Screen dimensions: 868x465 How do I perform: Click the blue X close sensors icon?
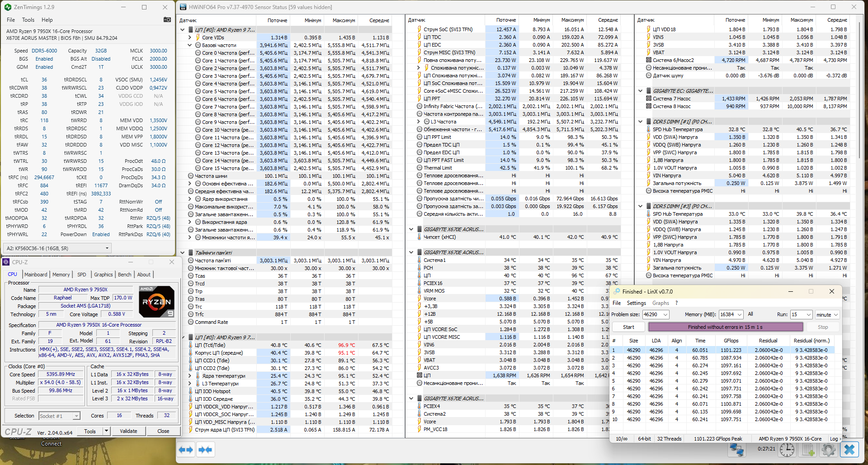coord(849,450)
